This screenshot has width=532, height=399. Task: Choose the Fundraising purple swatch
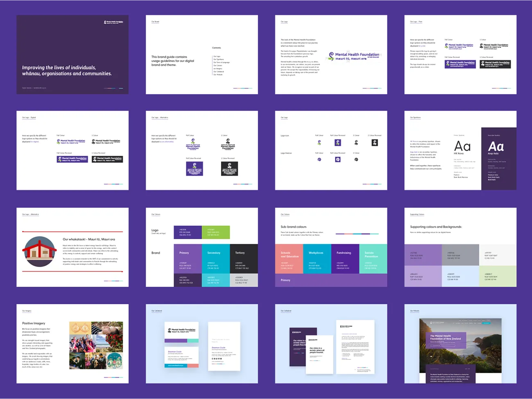click(345, 259)
